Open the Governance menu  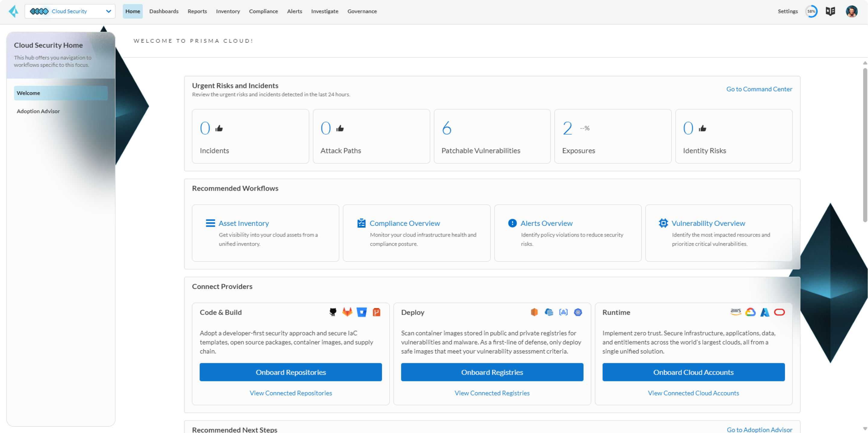point(362,11)
